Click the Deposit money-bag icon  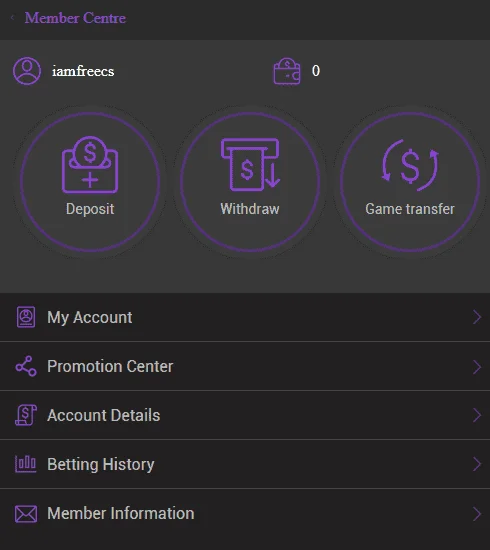point(90,165)
